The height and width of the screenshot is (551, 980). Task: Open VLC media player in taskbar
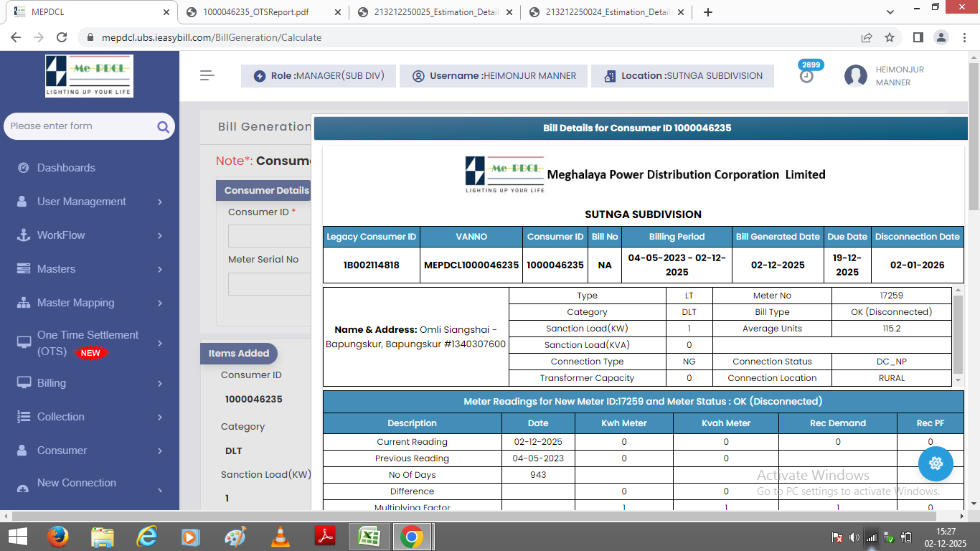(281, 536)
